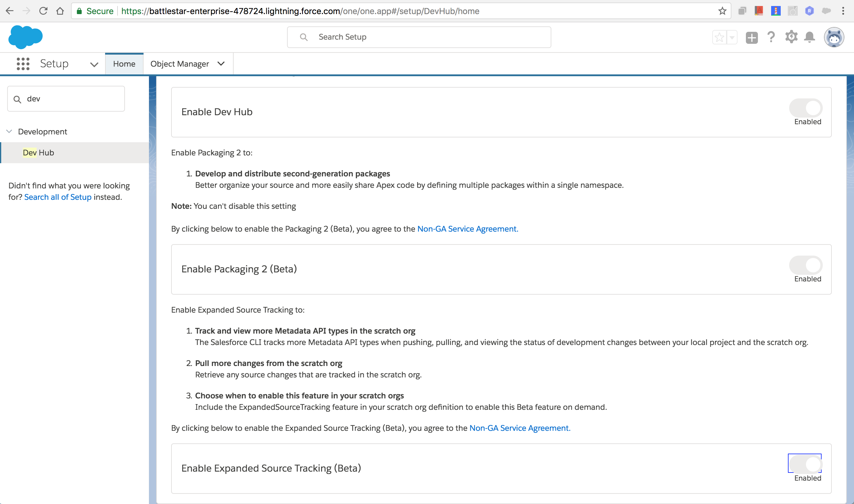The image size is (854, 504).
Task: Click the Quick Find box containing dev
Action: click(x=66, y=99)
